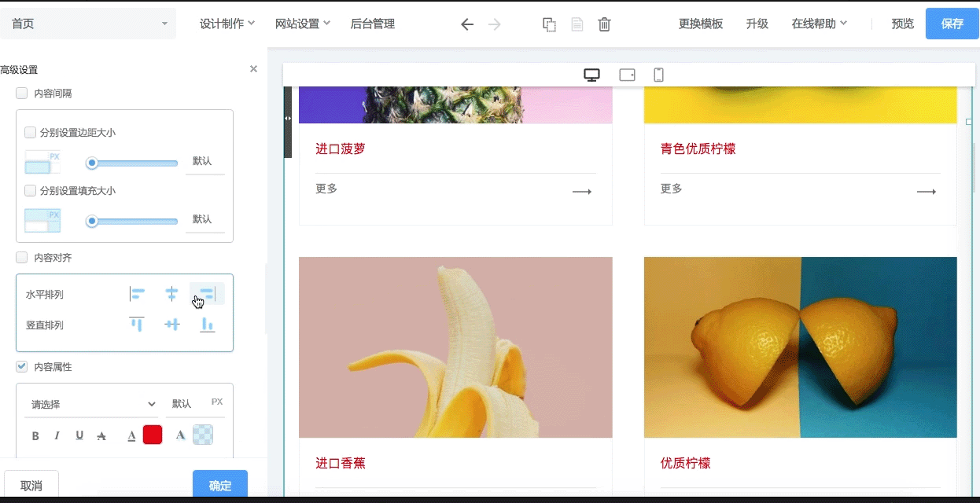Open the red text color swatch
This screenshot has width=980, height=503.
click(153, 435)
